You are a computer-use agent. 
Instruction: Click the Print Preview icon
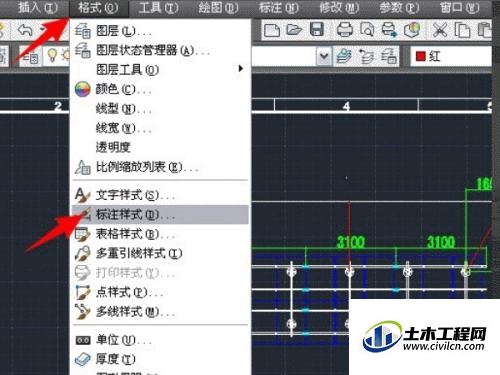[367, 30]
